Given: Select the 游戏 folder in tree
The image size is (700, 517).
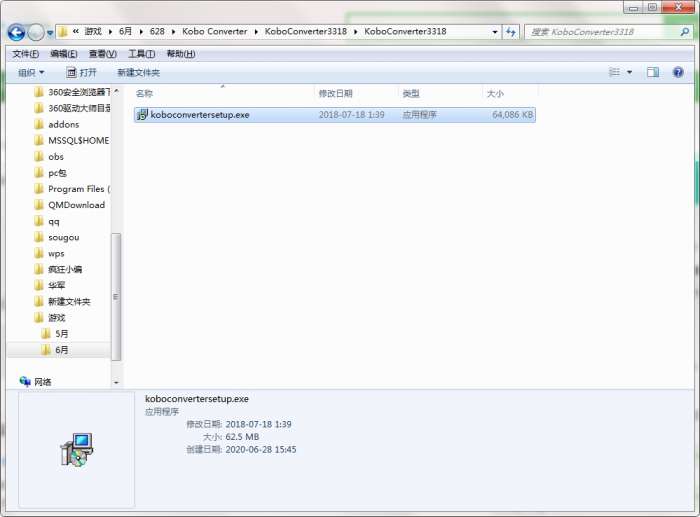Looking at the screenshot, I should click(x=50, y=317).
